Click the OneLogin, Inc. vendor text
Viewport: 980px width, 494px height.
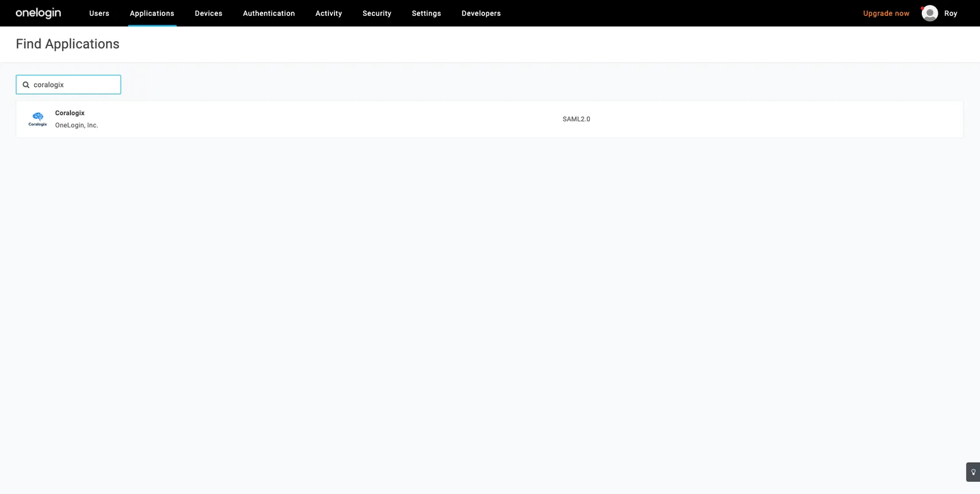pos(77,125)
